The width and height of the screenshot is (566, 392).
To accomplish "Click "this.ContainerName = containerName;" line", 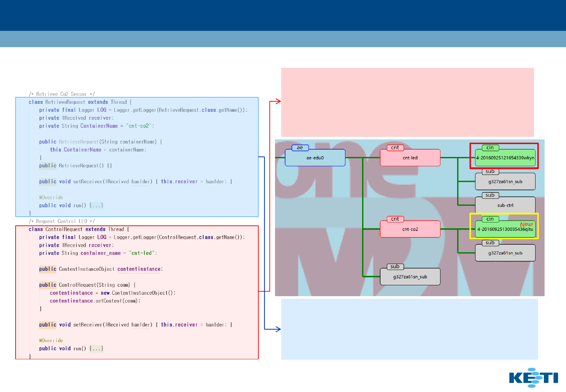I will [x=98, y=150].
